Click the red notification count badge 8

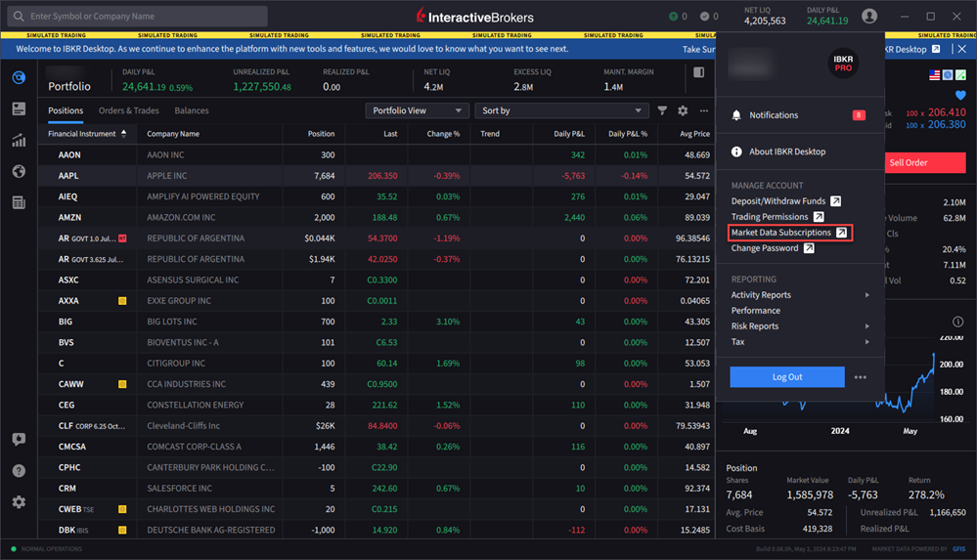click(859, 115)
